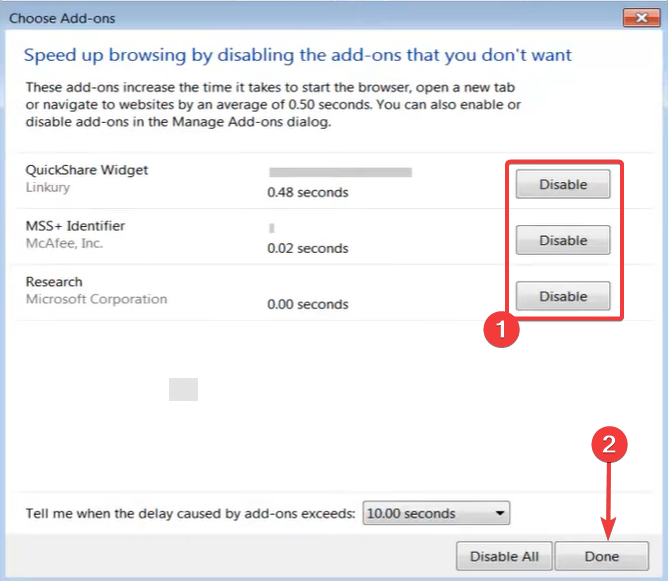Click the Microsoft Corporation publisher label
Screen dimensions: 668x581
coord(96,299)
